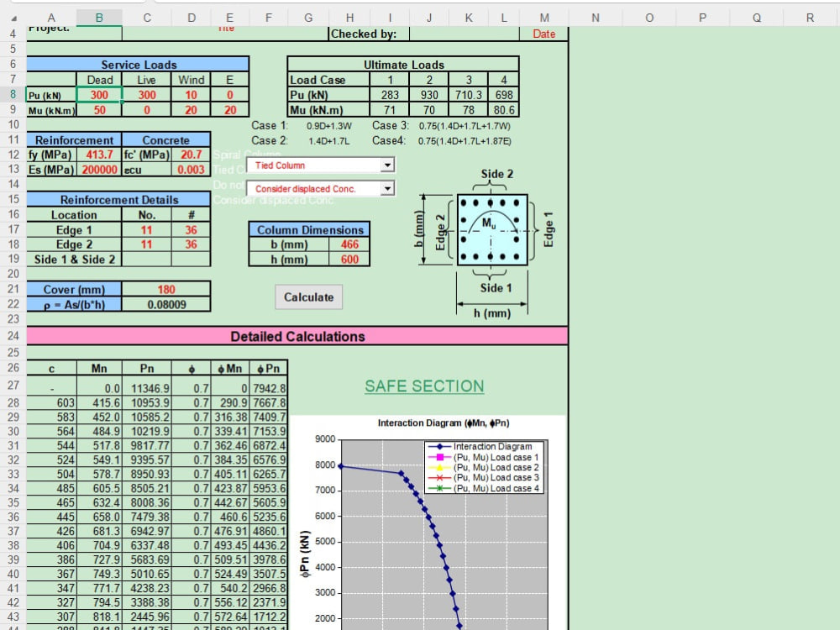
Task: Click Ultimate Pu value 930
Action: (429, 95)
